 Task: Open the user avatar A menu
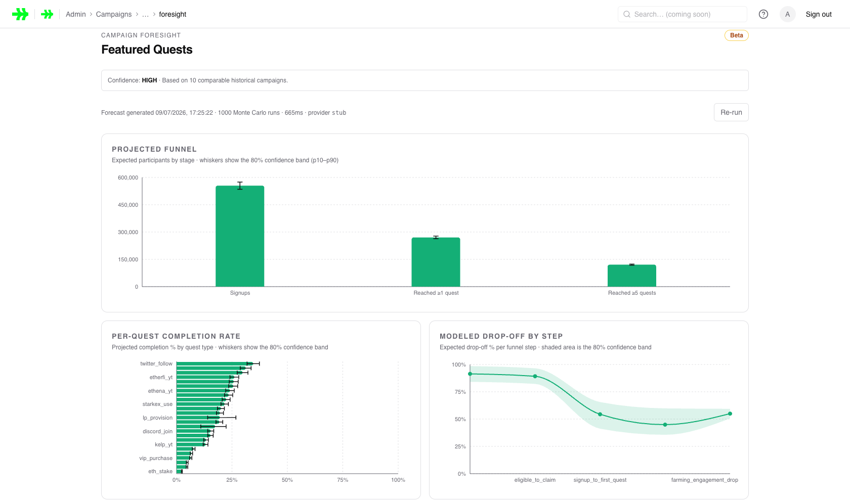click(788, 14)
